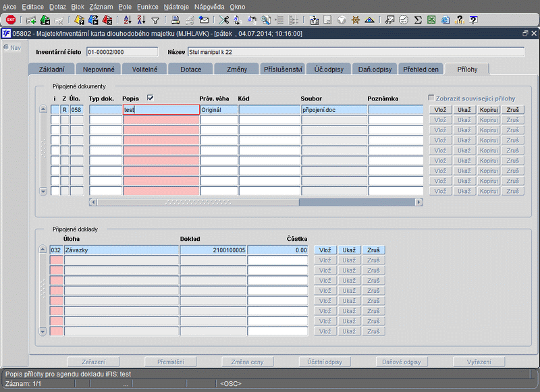The height and width of the screenshot is (392, 540).
Task: Switch to the Základní tab
Action: (x=51, y=69)
